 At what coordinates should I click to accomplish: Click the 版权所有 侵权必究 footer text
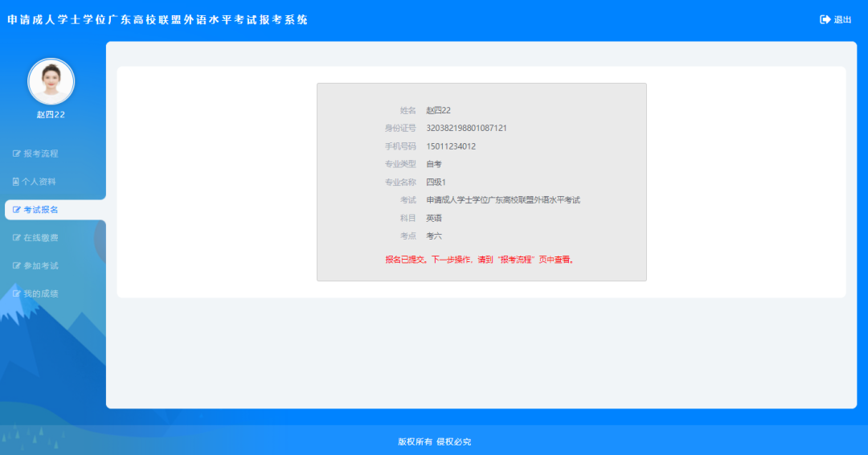click(434, 441)
